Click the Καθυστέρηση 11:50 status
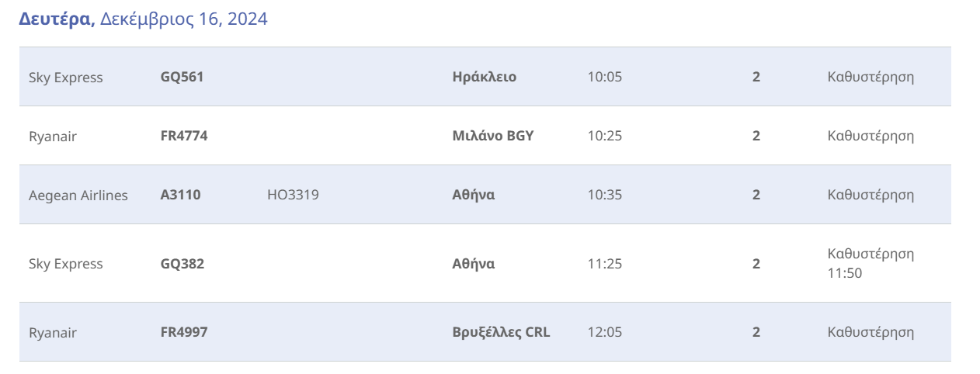Image resolution: width=980 pixels, height=374 pixels. click(x=871, y=264)
